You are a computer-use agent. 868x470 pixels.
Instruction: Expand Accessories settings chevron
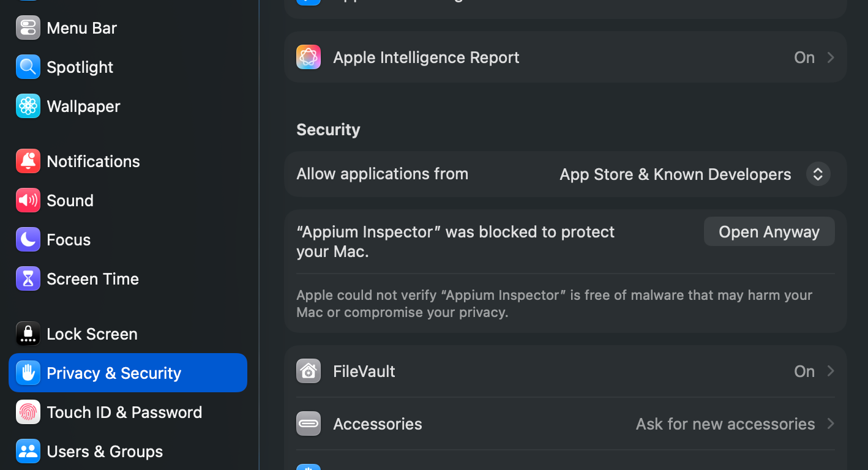831,424
